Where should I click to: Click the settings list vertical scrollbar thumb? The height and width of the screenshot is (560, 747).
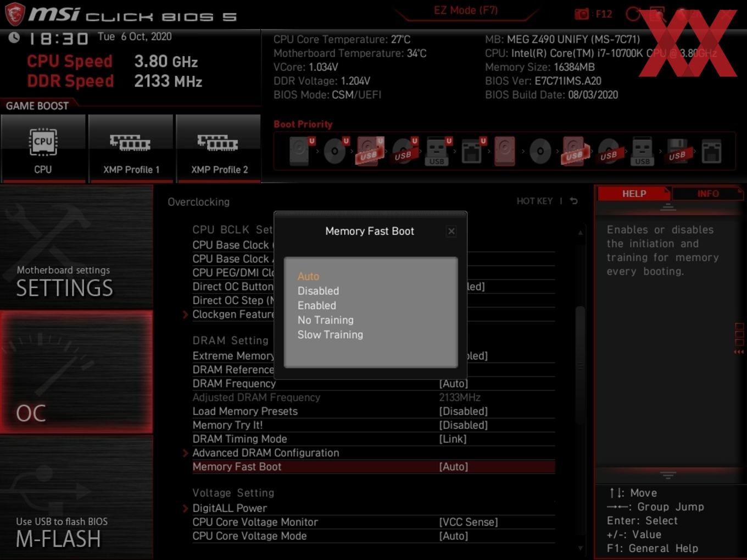[x=580, y=365]
